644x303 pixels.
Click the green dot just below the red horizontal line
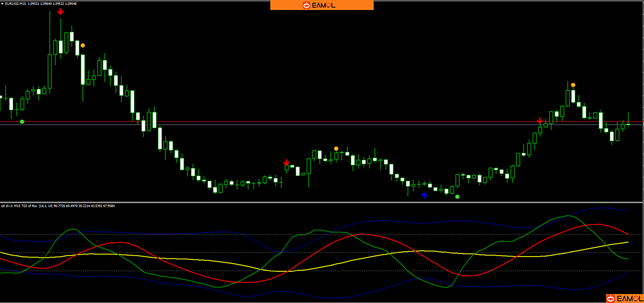22,122
